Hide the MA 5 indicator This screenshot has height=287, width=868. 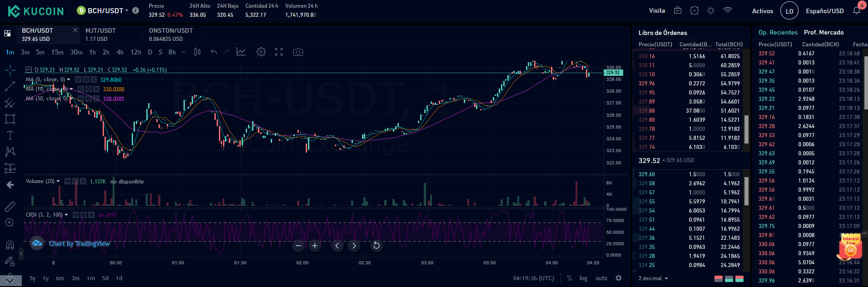pyautogui.click(x=78, y=79)
